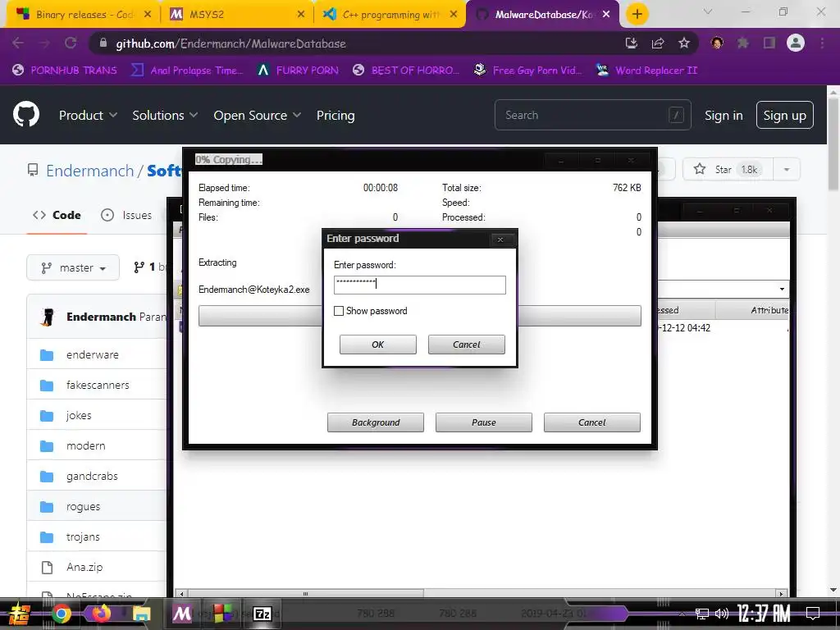The height and width of the screenshot is (630, 840).
Task: Switch to 7-Zip from the taskbar
Action: [x=262, y=614]
